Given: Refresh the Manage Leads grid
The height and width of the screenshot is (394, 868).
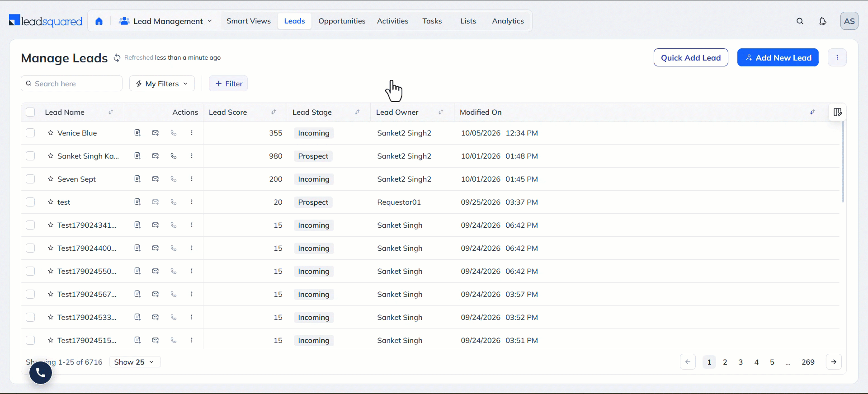Looking at the screenshot, I should (117, 58).
